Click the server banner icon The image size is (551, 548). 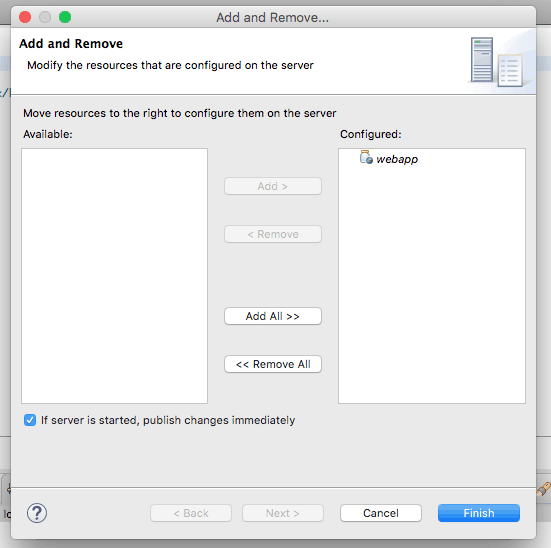[497, 61]
